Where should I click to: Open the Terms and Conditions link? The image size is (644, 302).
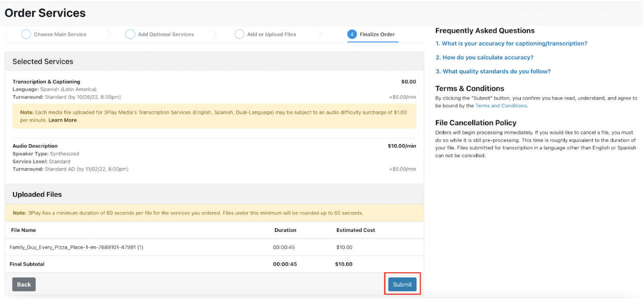(x=501, y=105)
